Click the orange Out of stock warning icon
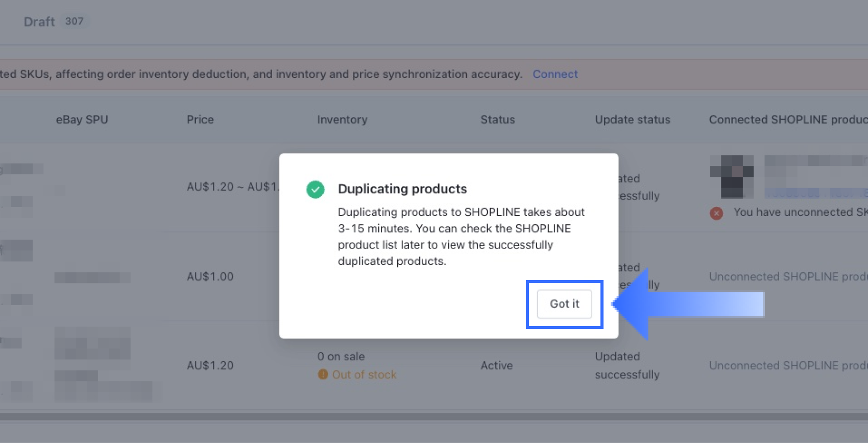The image size is (868, 443). (x=323, y=375)
